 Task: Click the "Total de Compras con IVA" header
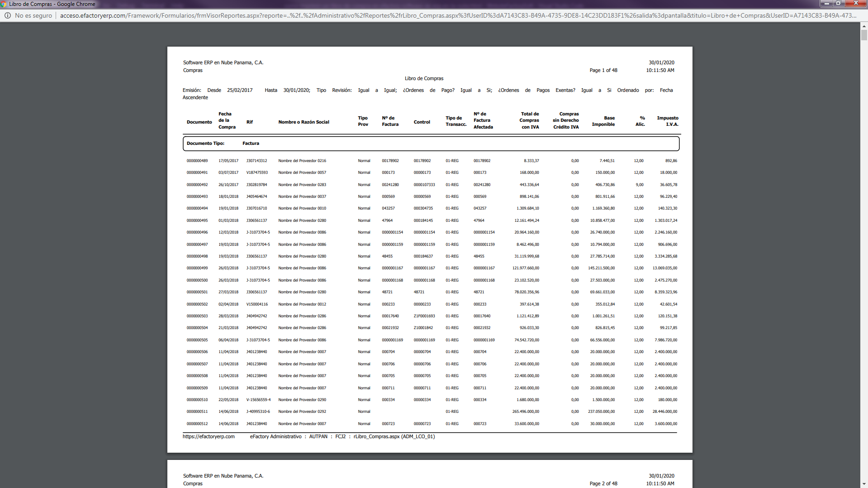point(529,120)
